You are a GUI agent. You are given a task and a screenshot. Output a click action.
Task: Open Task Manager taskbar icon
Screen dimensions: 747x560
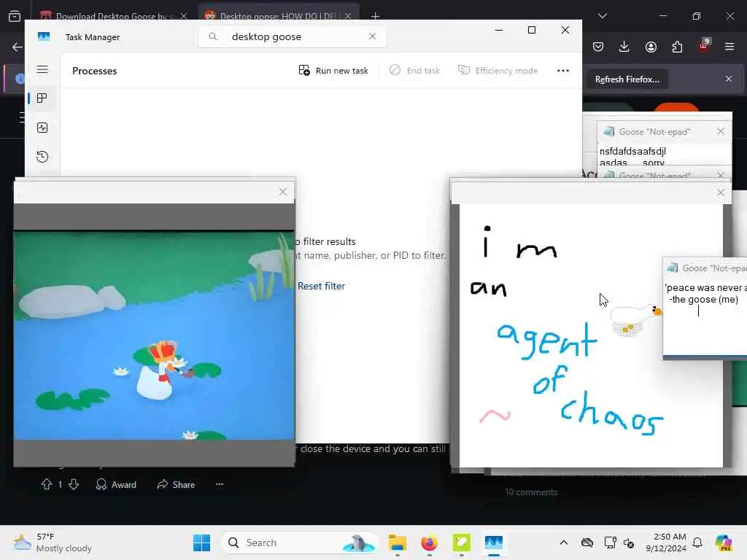pyautogui.click(x=494, y=542)
